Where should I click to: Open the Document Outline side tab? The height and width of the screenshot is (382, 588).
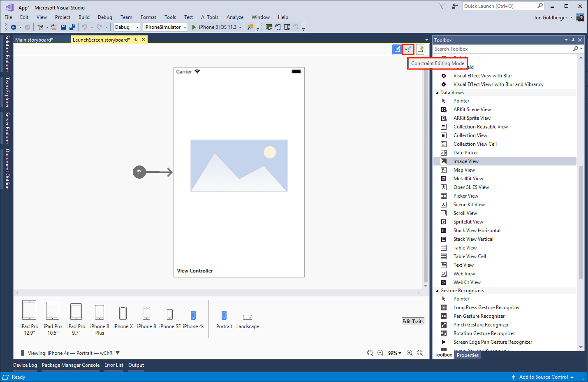click(x=7, y=169)
